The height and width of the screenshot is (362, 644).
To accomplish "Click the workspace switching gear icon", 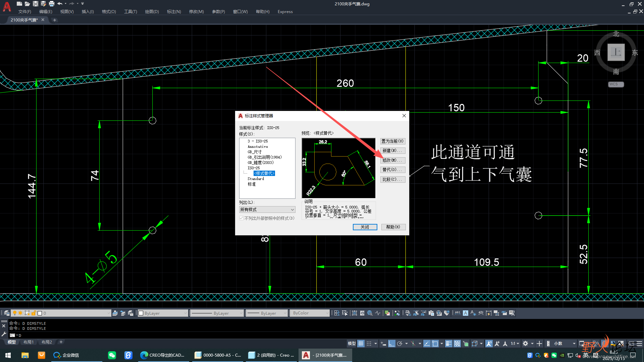I will coord(525,344).
